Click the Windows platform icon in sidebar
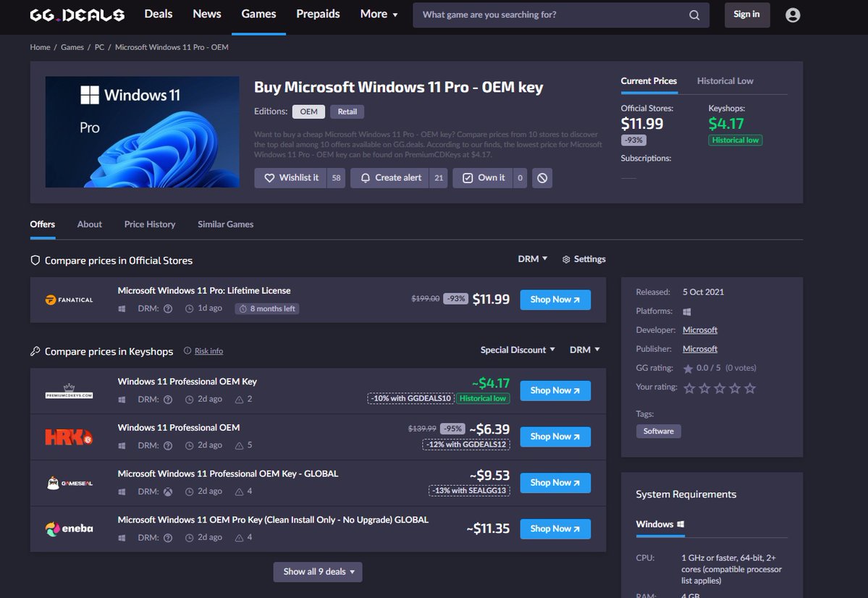Viewport: 868px width, 598px height. pos(687,312)
